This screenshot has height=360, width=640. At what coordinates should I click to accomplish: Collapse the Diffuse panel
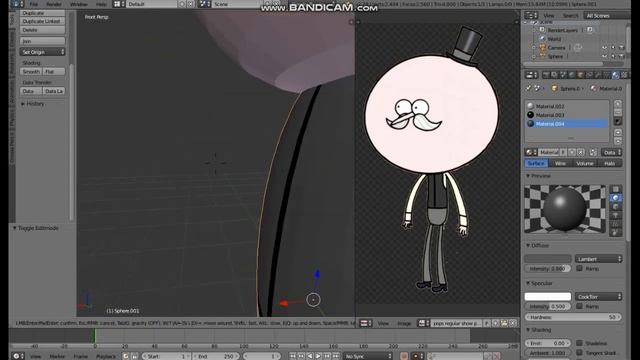click(x=537, y=246)
